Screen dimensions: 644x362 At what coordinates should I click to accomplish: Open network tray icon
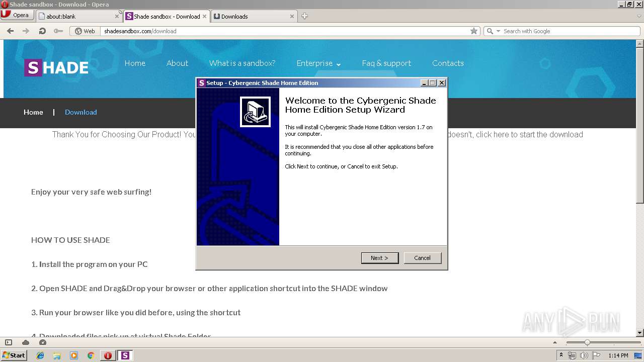point(572,355)
